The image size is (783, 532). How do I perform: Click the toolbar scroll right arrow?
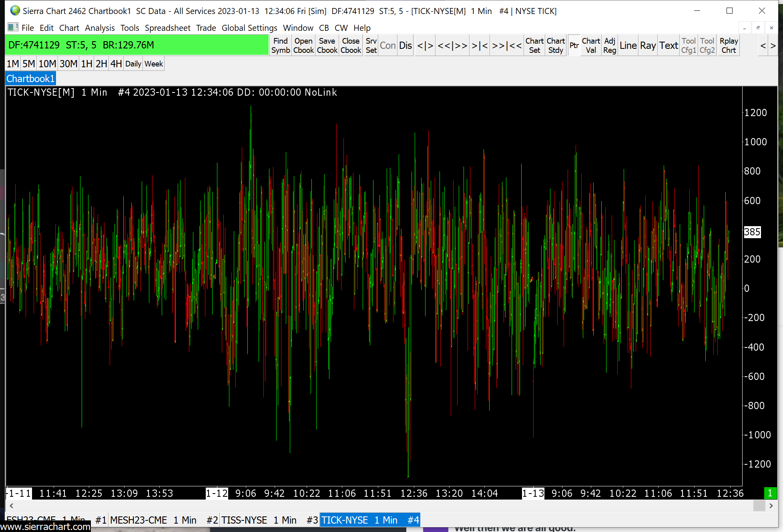point(773,46)
